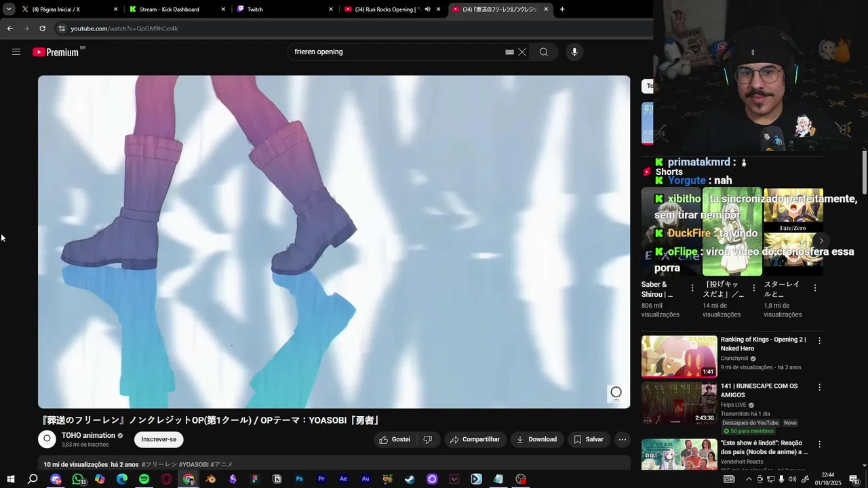The width and height of the screenshot is (868, 488).
Task: Open the on-screen keyboard in search box
Action: 509,52
